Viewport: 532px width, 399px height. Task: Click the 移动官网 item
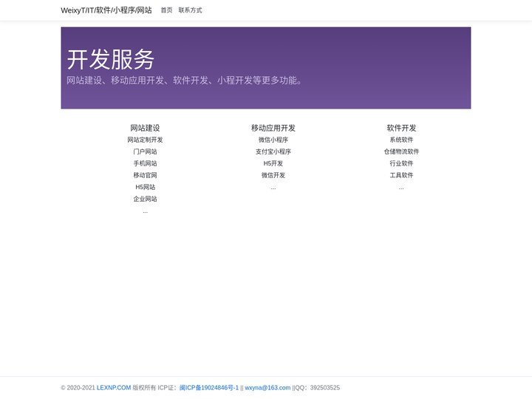click(145, 175)
